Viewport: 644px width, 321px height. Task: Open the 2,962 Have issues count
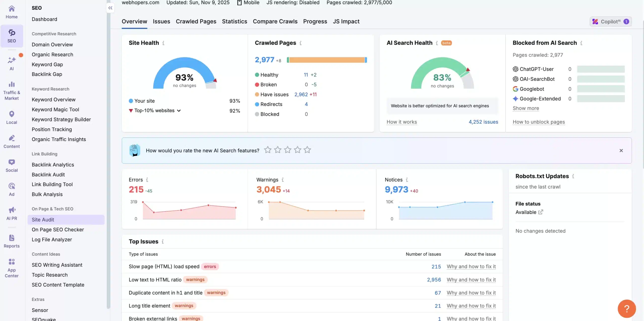pos(301,94)
